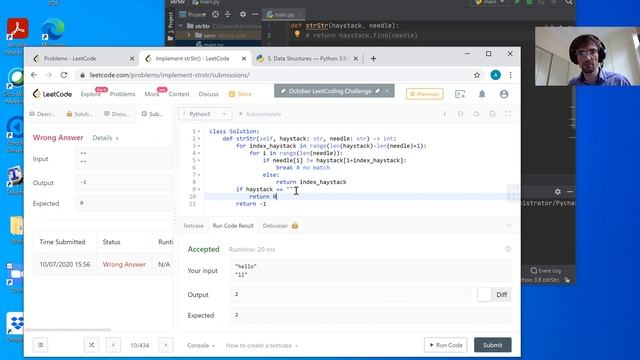Collapse the run result panel chevron
Viewport: 640px width, 360px height.
pos(509,226)
